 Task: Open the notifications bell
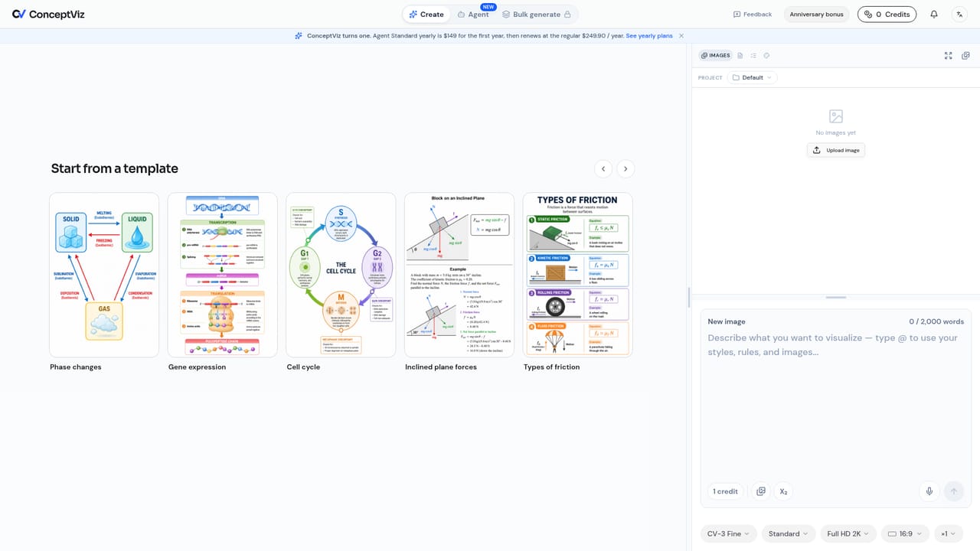click(x=934, y=14)
